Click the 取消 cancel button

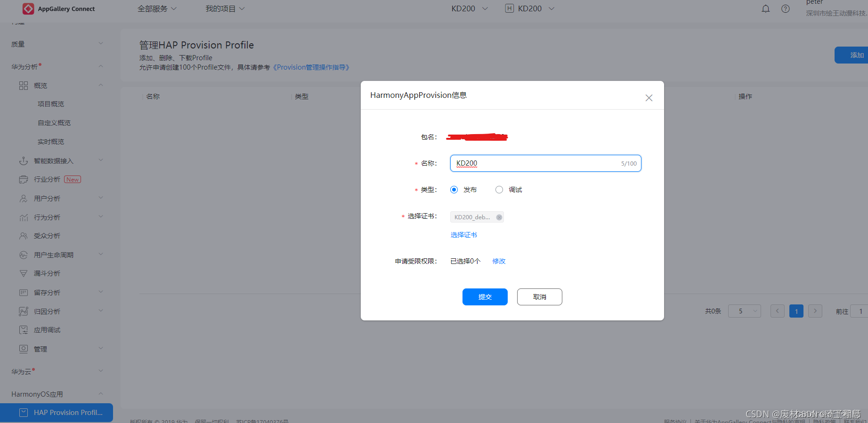tap(540, 297)
